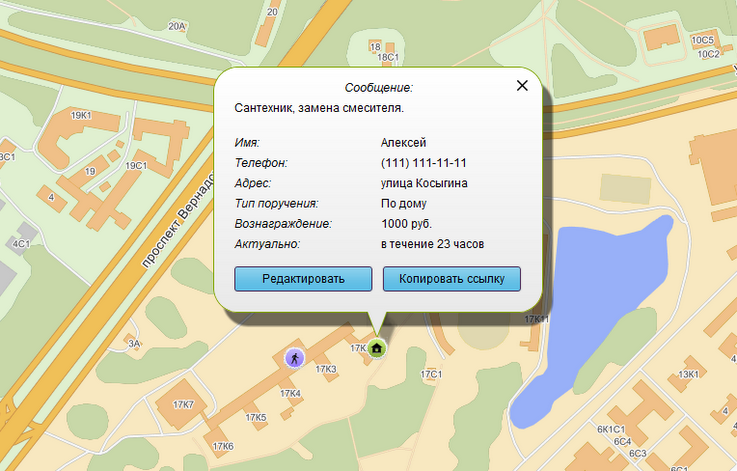Click building label 10С2 on the map

pos(708,54)
